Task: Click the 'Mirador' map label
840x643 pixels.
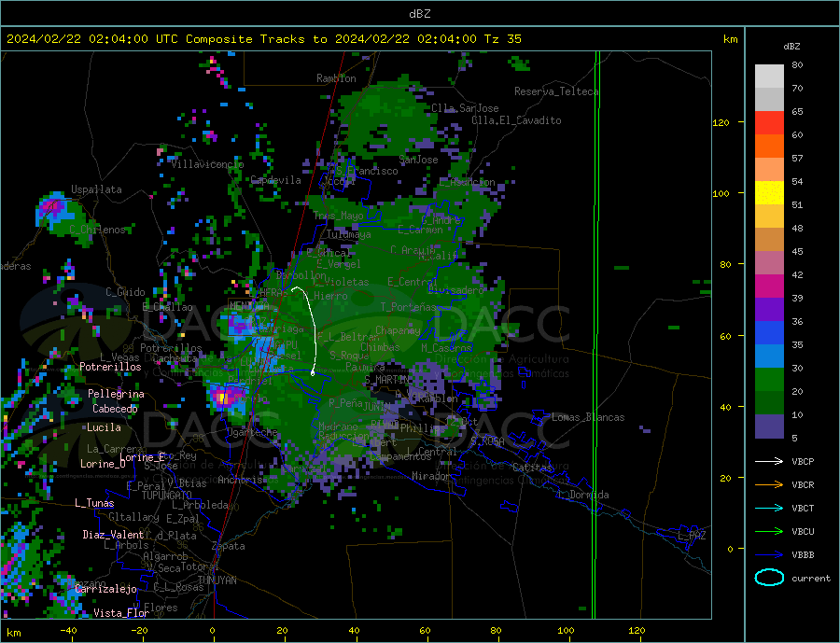Action: click(x=431, y=476)
